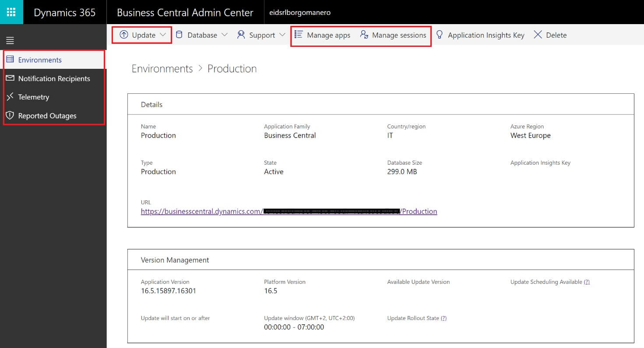Go back to Environments breadcrumb
Screen dimensions: 644x348
pos(162,69)
